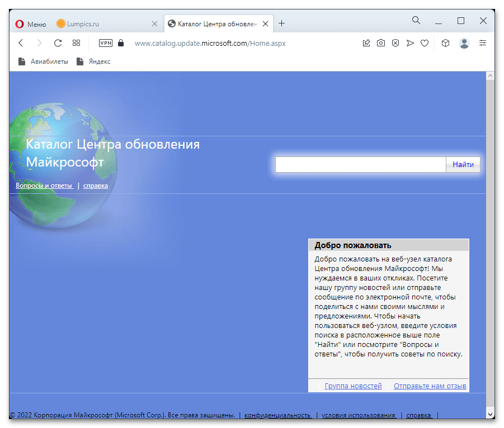The width and height of the screenshot is (504, 428).
Task: Add page to bookmarks with heart icon
Action: tap(425, 43)
